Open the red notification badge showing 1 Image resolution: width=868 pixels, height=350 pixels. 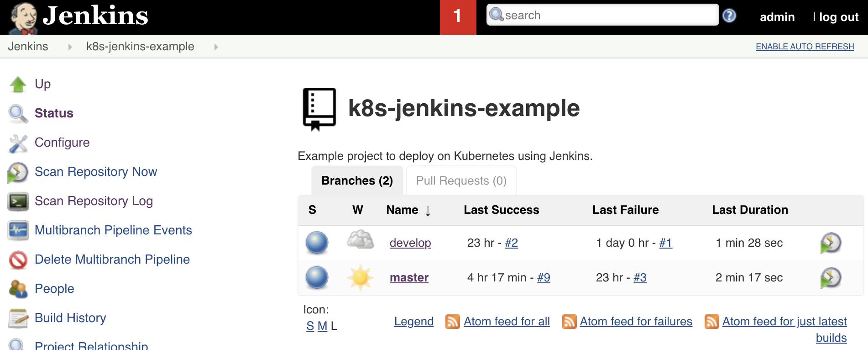click(458, 17)
